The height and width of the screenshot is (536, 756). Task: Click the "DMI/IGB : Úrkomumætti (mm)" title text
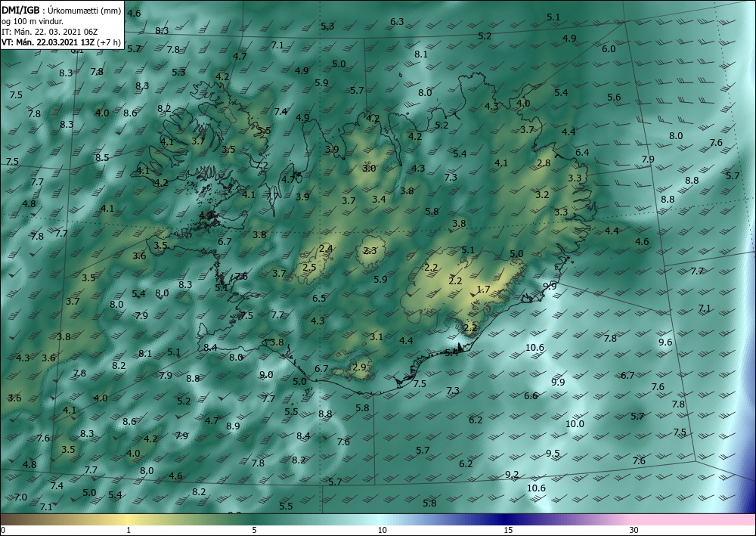tap(61, 11)
